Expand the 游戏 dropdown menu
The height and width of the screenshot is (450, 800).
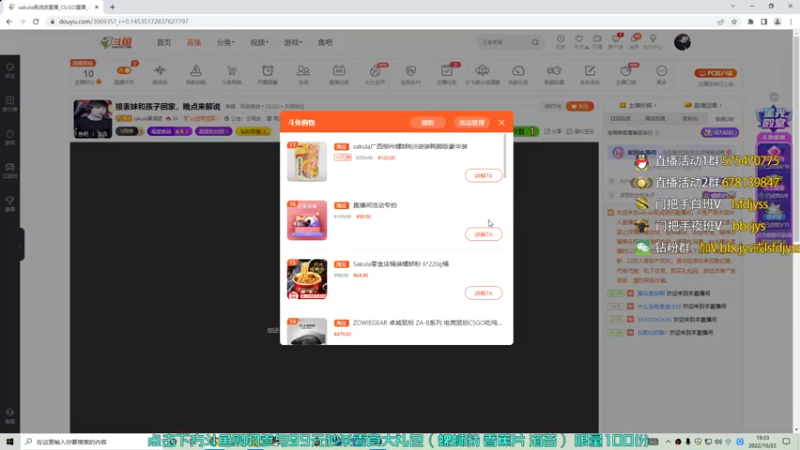(x=293, y=42)
